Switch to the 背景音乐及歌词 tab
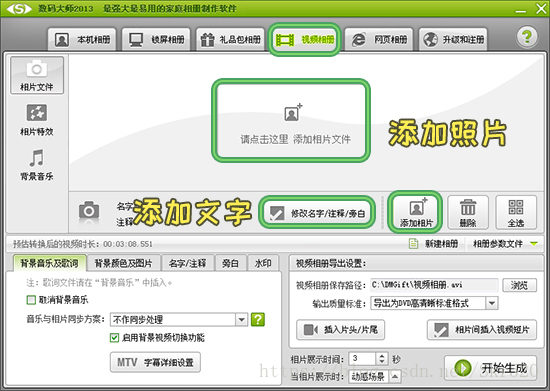 pyautogui.click(x=49, y=263)
